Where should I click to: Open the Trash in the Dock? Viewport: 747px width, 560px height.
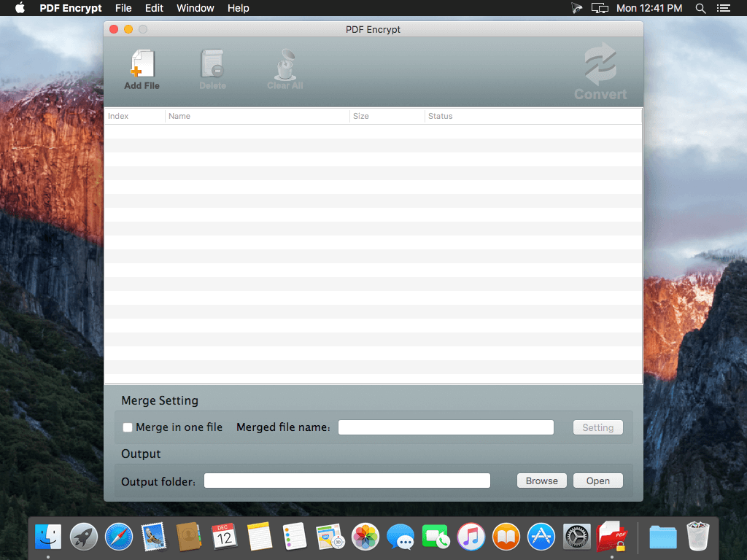698,537
